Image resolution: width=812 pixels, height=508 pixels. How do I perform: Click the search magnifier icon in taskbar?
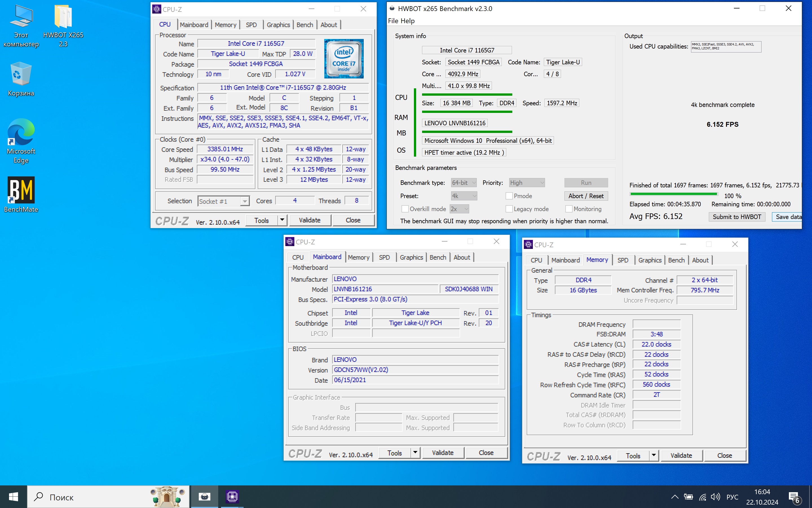tap(39, 497)
